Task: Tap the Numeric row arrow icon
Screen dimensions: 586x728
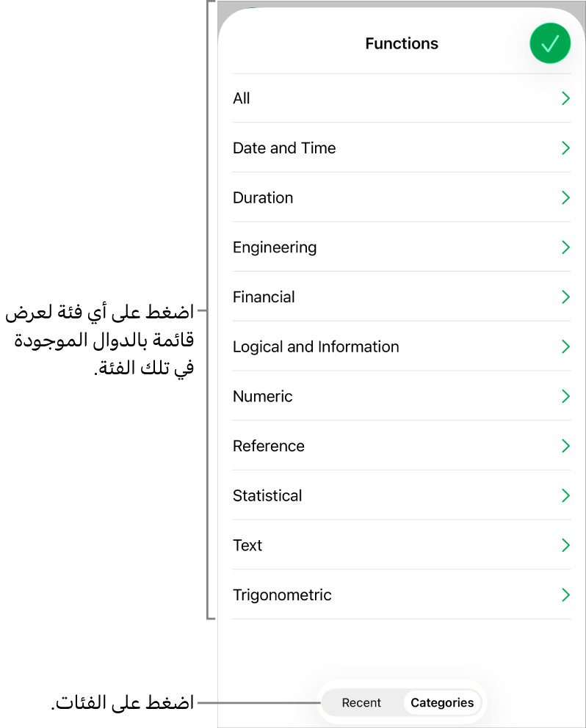Action: tap(565, 396)
